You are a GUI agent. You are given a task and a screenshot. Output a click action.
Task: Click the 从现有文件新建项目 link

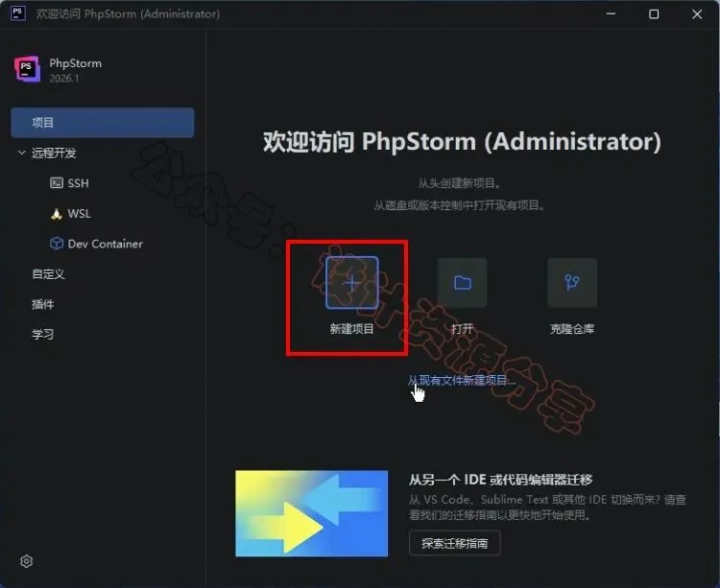[462, 380]
